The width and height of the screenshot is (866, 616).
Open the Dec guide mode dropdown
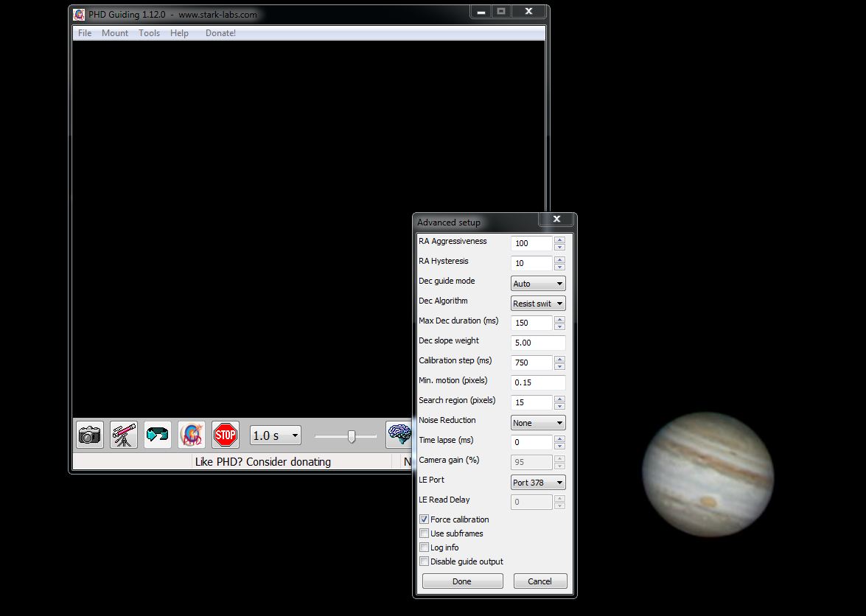pyautogui.click(x=538, y=283)
